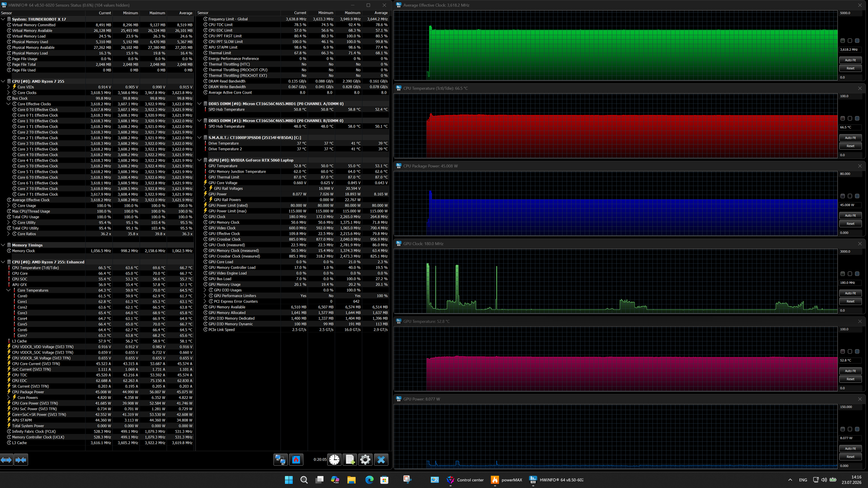
Task: Expand the Core Ratios row
Action: coord(8,234)
